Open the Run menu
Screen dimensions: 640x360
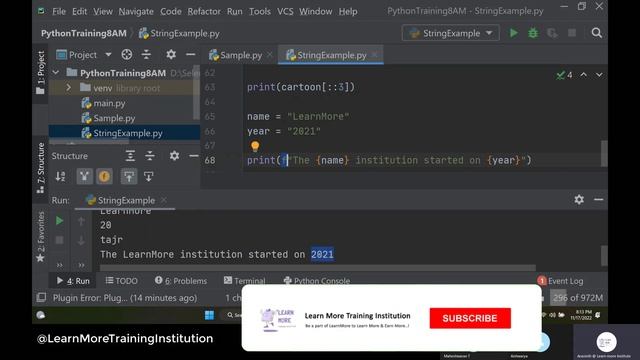234,11
